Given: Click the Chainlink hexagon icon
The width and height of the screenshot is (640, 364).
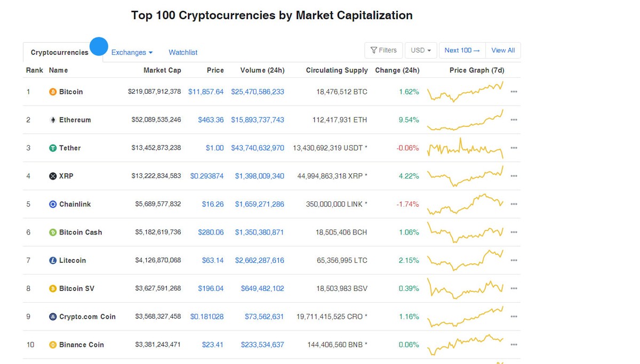Looking at the screenshot, I should (x=53, y=204).
